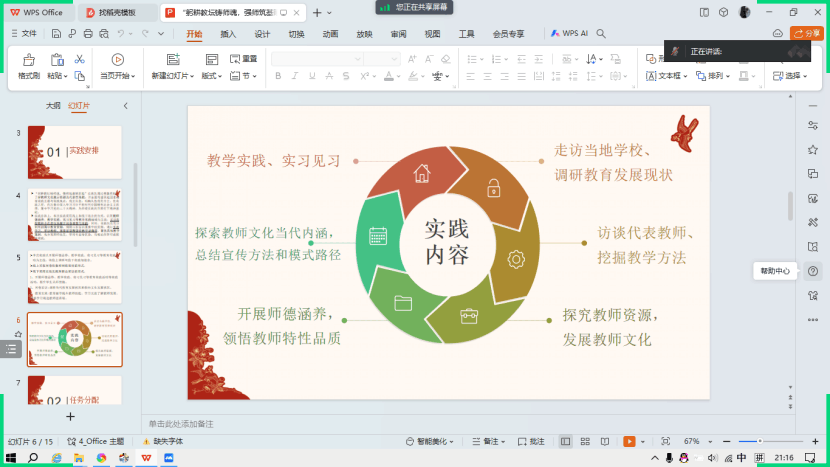Viewport: 830px width, 467px height.
Task: Click the missing fonts (缺失字体) warning
Action: [163, 441]
